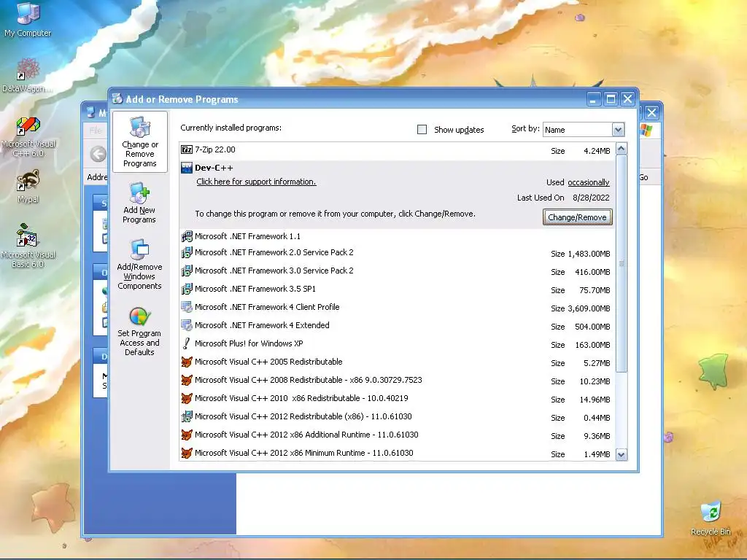Click the Visual C++ 2005 Redistributable icon

[187, 362]
